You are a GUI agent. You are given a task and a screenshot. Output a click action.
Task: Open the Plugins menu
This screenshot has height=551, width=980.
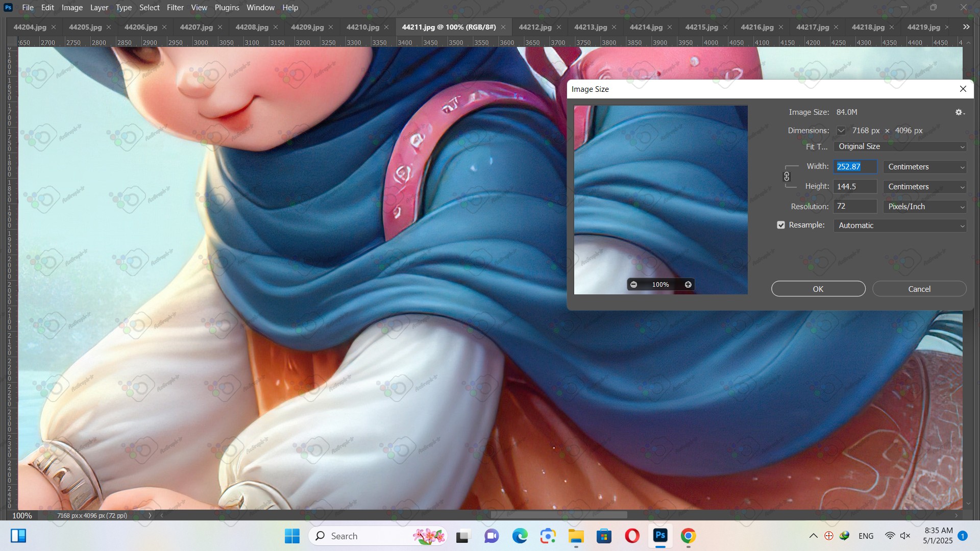[227, 8]
